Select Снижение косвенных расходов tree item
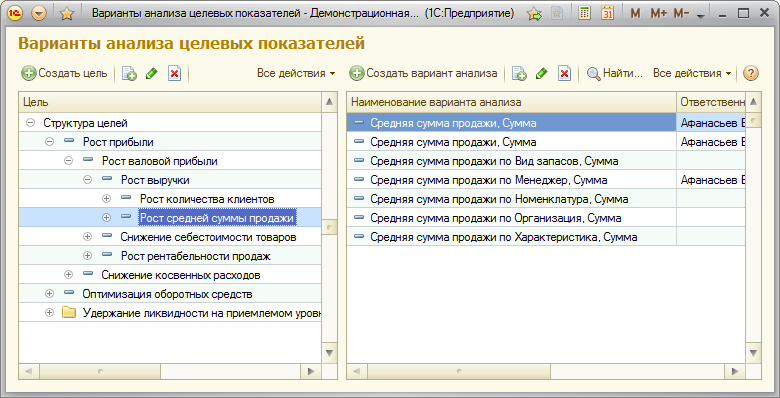 (x=181, y=275)
